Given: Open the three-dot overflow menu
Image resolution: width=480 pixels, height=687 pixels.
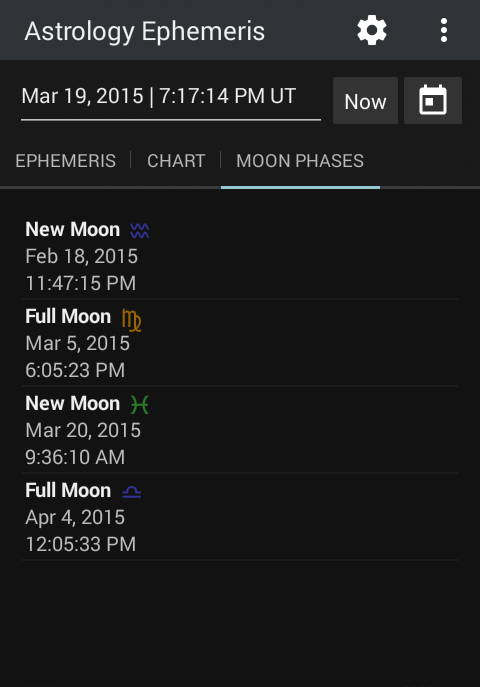Looking at the screenshot, I should pos(444,30).
